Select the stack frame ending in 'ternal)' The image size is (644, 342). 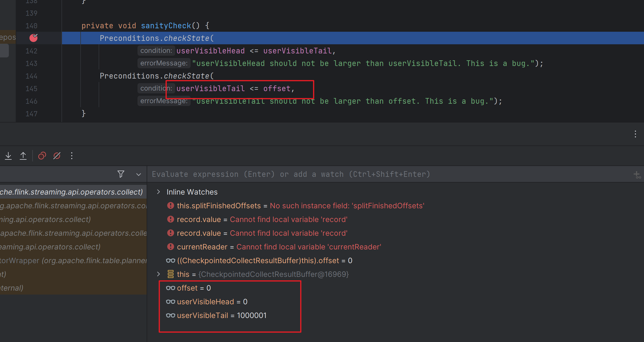click(x=73, y=288)
